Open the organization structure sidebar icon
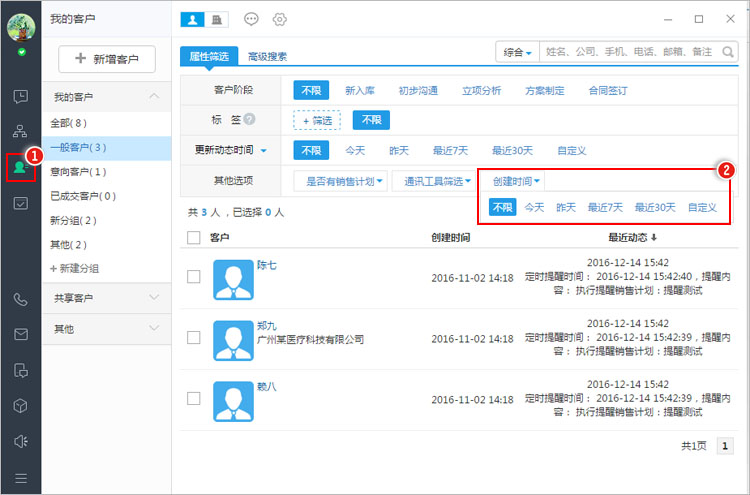Viewport: 750px width, 495px height. (20, 131)
